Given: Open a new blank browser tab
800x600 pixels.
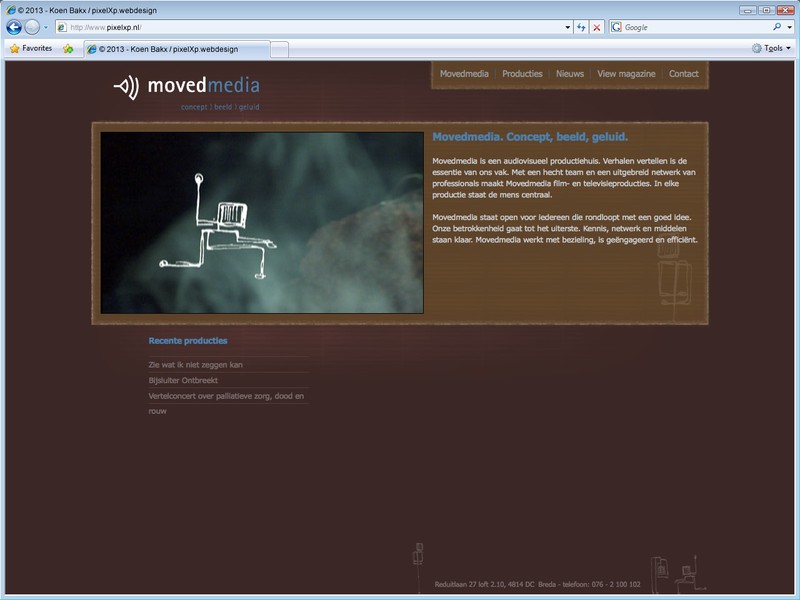Looking at the screenshot, I should tap(280, 48).
